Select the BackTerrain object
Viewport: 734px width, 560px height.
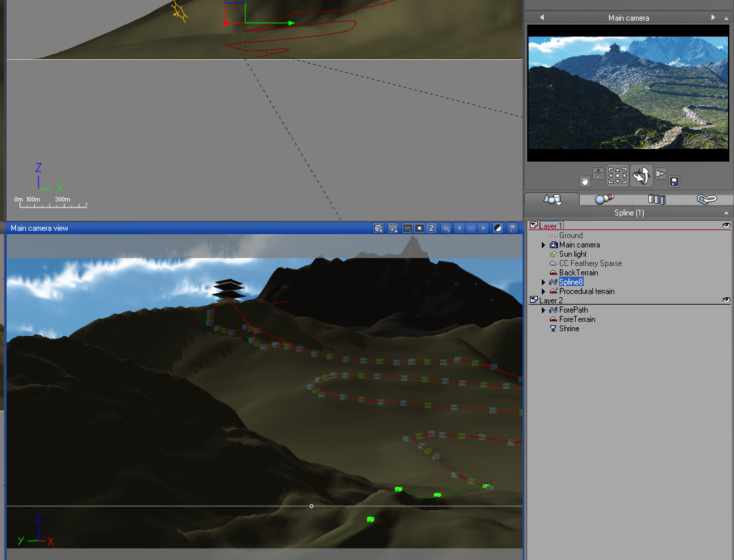[578, 273]
